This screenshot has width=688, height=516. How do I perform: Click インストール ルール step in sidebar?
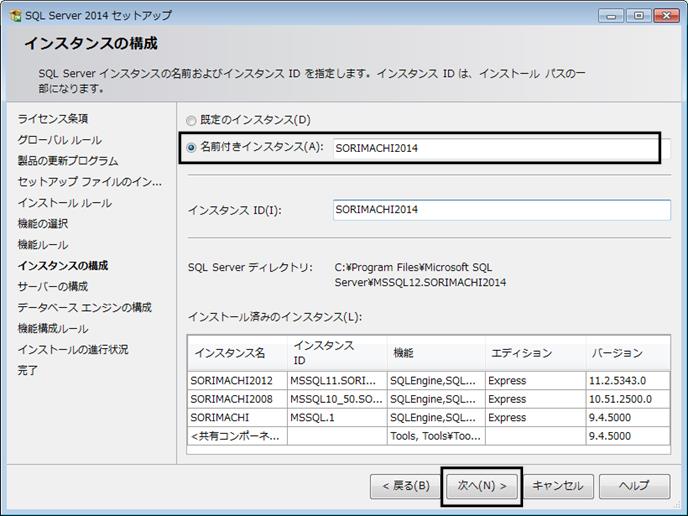pyautogui.click(x=64, y=203)
